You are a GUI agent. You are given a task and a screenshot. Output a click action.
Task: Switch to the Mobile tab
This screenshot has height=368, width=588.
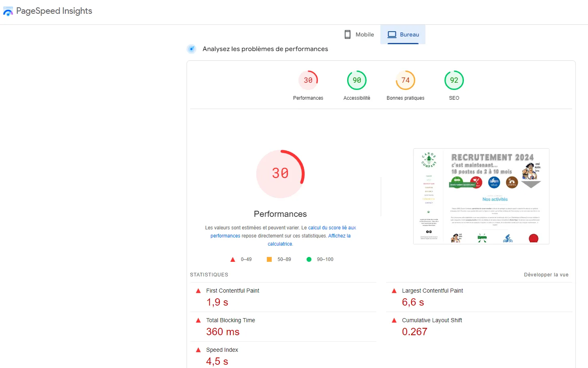click(x=359, y=34)
